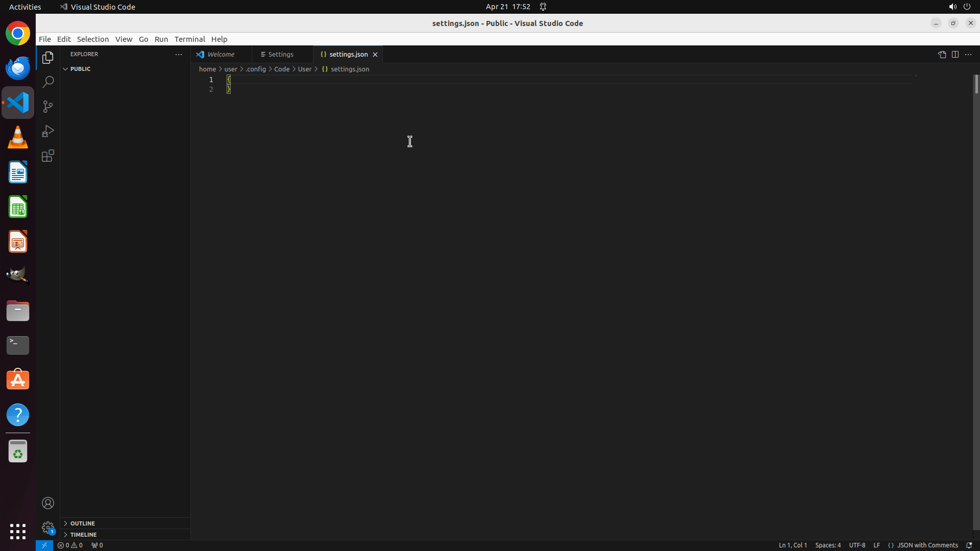Open the Terminal menu
Image resolution: width=980 pixels, height=551 pixels.
click(189, 39)
